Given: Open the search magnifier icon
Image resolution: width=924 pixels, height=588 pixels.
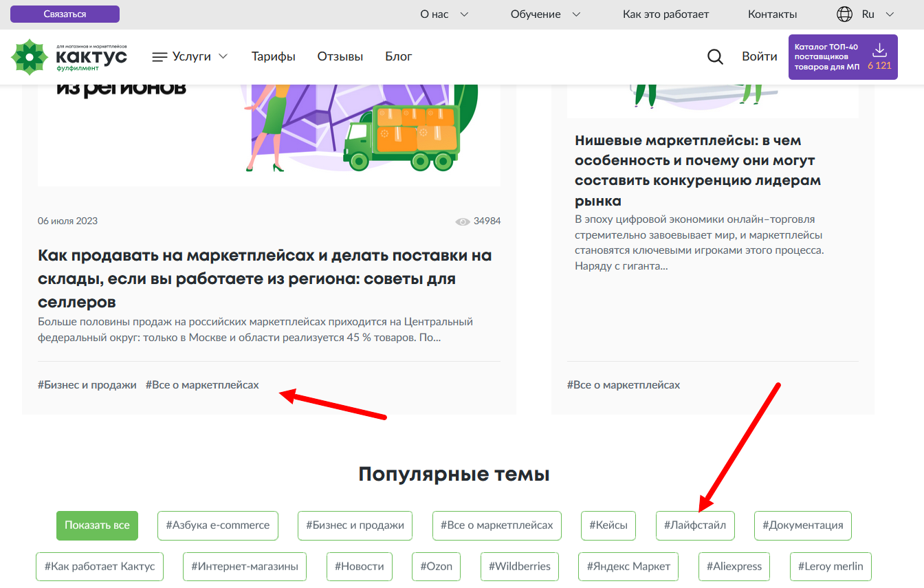Looking at the screenshot, I should 715,57.
